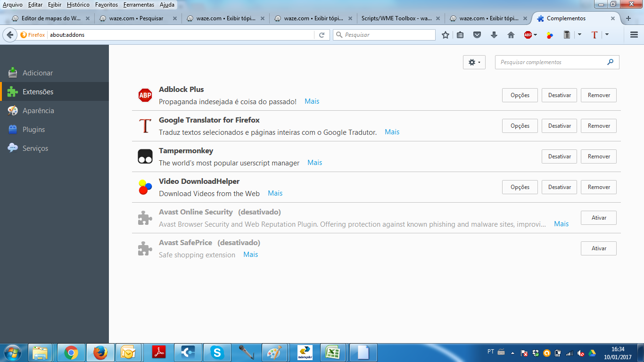Viewport: 644px width, 362px height.
Task: Activate the Avast Online Security extension
Action: (x=599, y=218)
